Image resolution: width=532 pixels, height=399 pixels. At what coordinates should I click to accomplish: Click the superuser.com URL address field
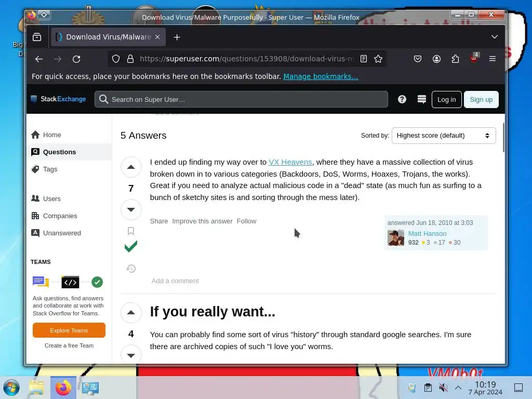(247, 59)
